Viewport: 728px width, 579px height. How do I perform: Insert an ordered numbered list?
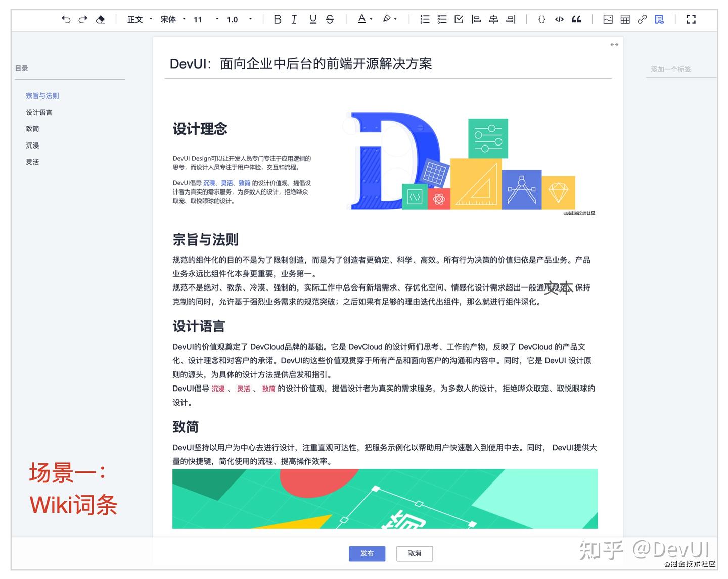(425, 19)
